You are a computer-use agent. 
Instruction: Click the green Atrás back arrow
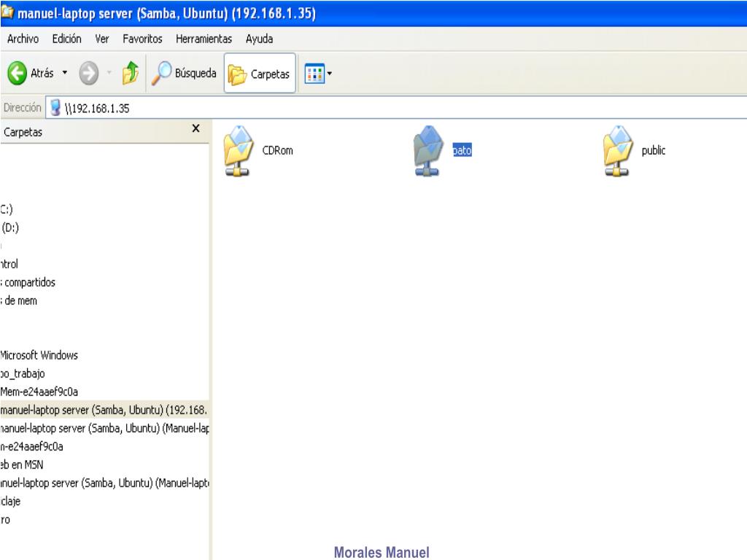pos(18,74)
